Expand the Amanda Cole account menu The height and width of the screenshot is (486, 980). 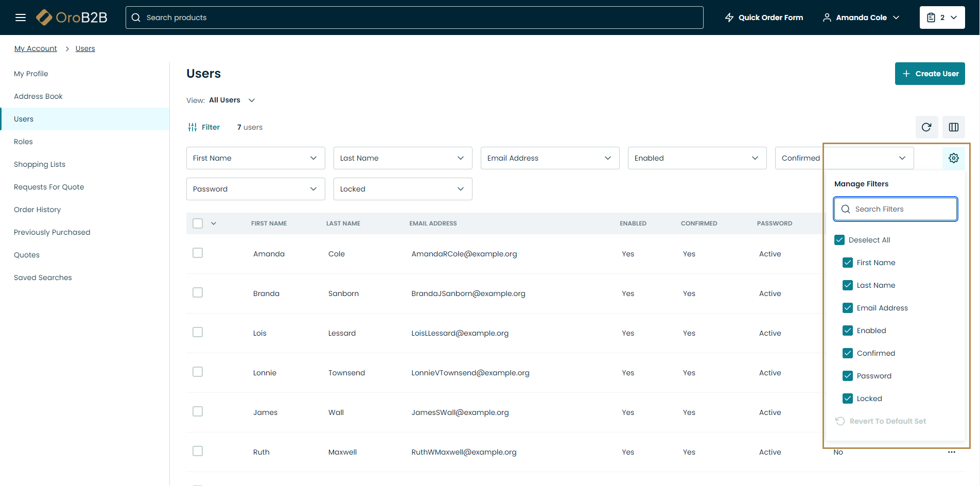(x=861, y=18)
